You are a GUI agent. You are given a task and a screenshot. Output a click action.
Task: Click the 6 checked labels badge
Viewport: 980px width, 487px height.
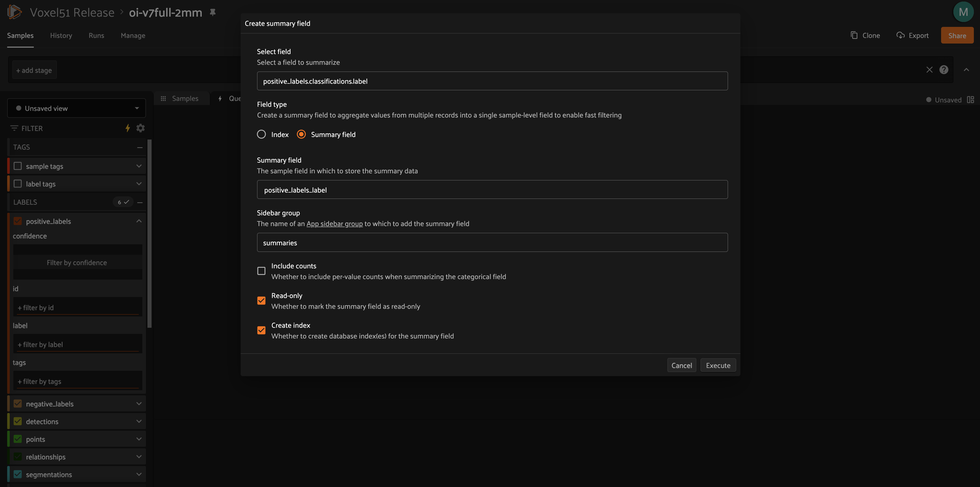[123, 202]
